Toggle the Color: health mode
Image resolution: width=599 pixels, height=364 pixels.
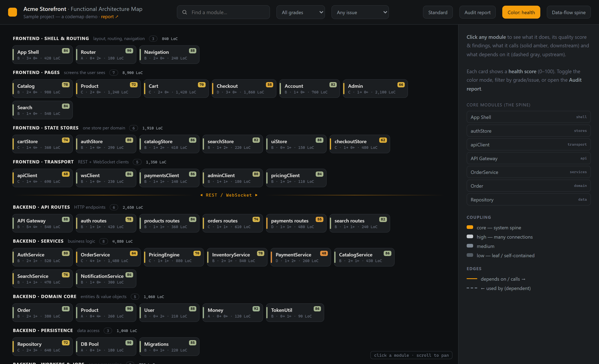[521, 12]
